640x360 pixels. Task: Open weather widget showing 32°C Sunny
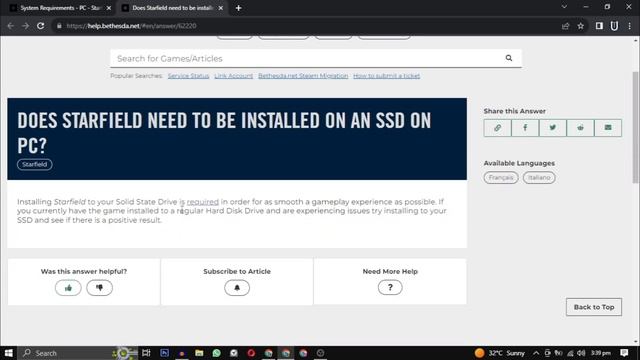(x=500, y=353)
